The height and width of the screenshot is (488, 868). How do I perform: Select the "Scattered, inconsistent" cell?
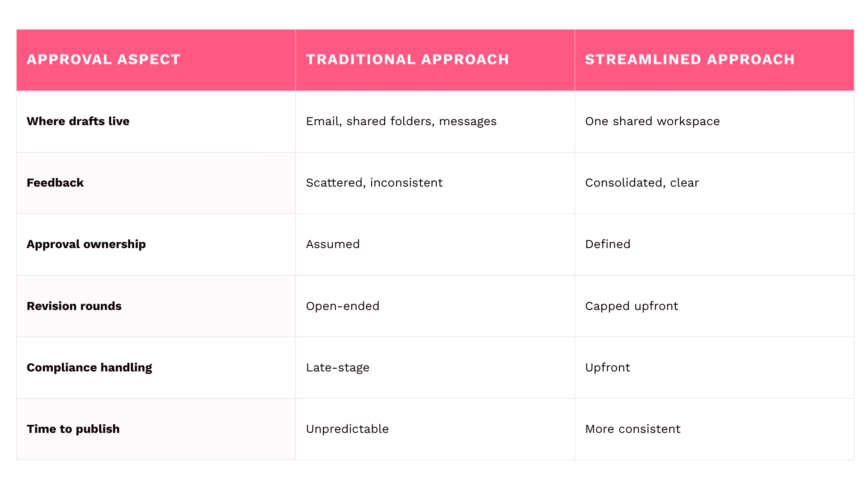374,183
